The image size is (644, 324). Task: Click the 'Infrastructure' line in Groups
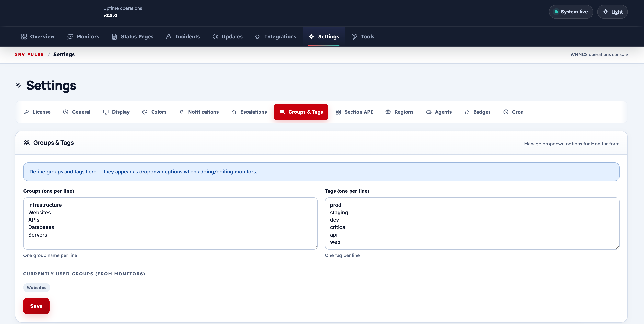click(x=45, y=205)
